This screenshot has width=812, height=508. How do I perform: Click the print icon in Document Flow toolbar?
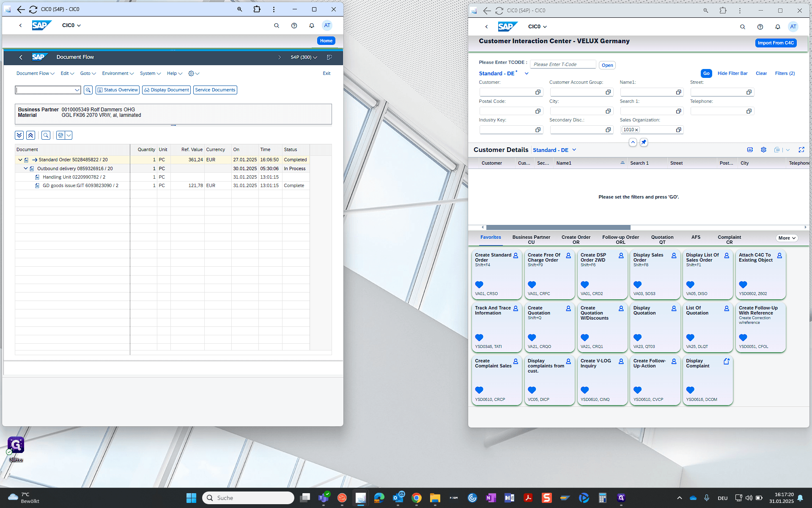(60, 135)
